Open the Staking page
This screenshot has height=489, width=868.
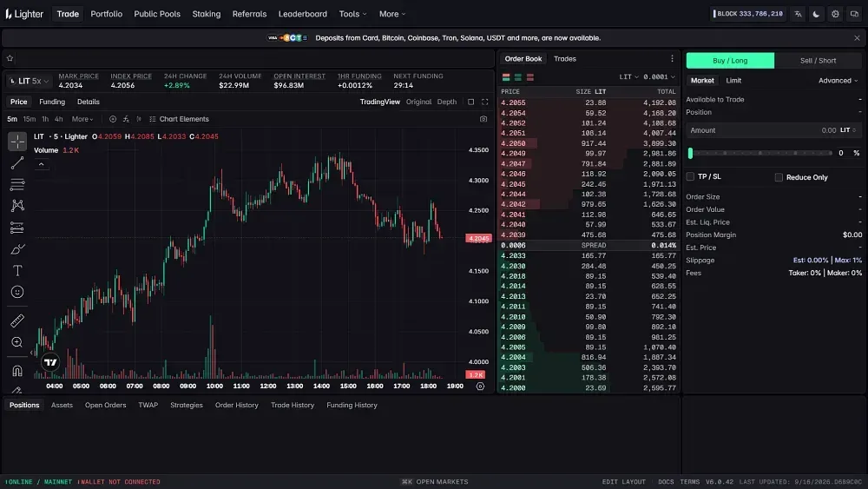(x=207, y=14)
